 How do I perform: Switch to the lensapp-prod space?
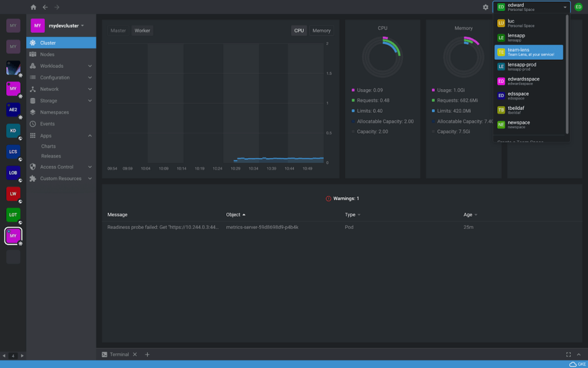[x=529, y=67]
